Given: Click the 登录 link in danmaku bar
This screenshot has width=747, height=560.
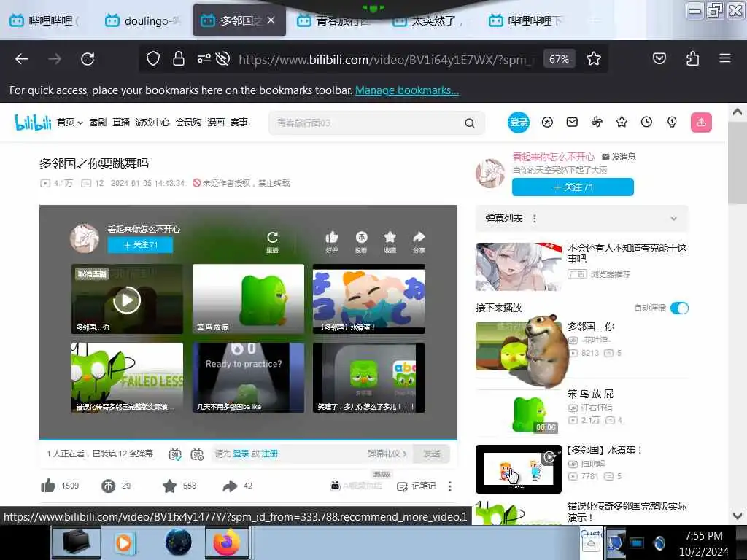Looking at the screenshot, I should [241, 454].
